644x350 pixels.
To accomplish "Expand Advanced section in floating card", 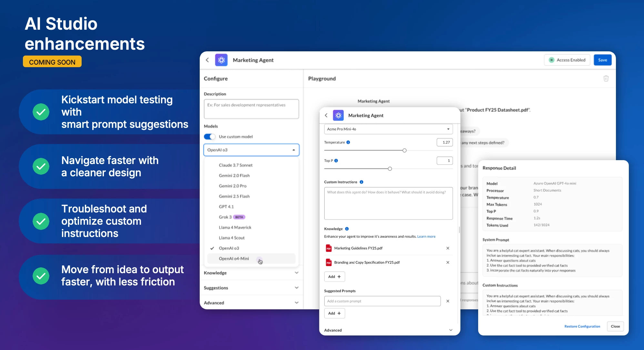I will 388,330.
